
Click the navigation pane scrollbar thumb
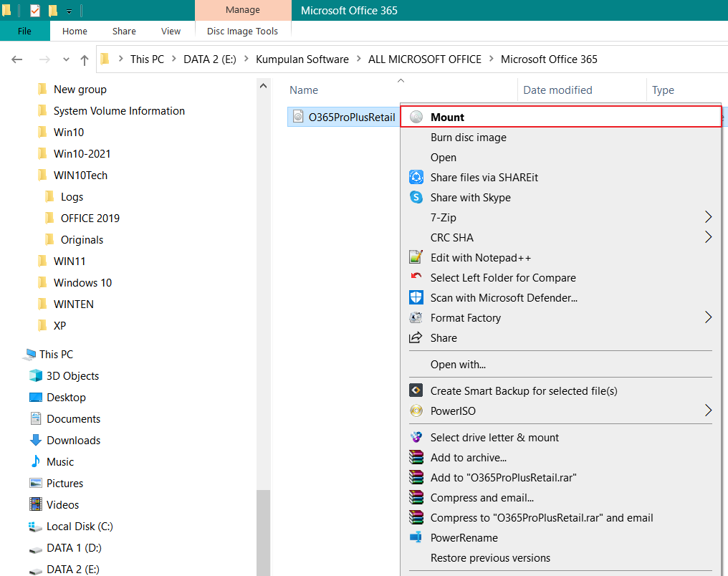pos(263,533)
